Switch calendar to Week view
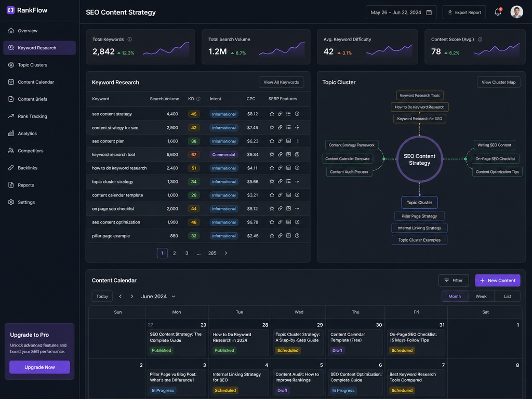Screen dimensions: 532x399 click(x=481, y=296)
